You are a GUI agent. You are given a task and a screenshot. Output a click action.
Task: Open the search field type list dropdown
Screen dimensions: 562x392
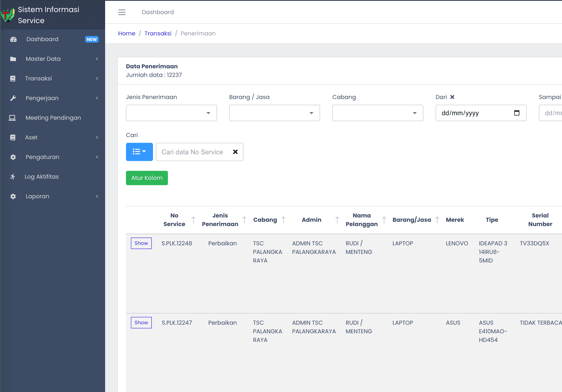[x=139, y=152]
